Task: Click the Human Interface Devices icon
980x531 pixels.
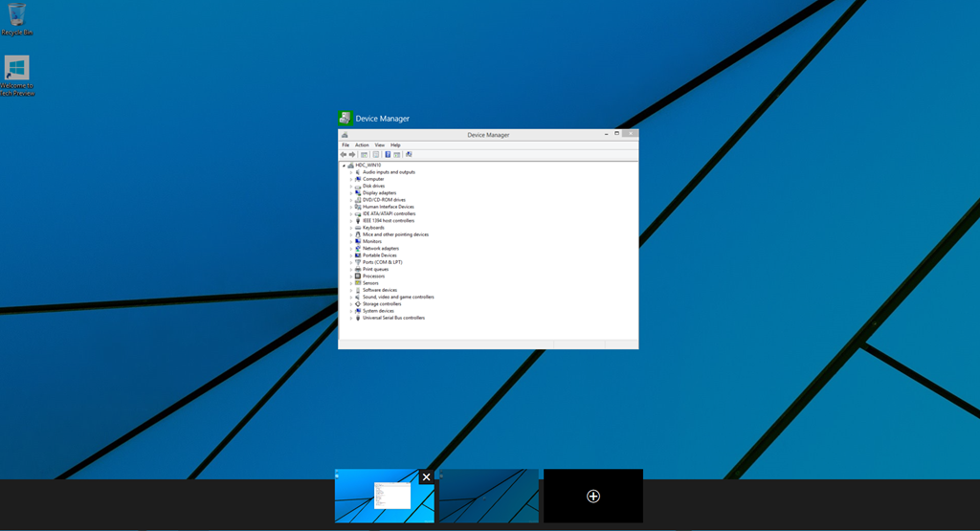Action: pos(358,207)
